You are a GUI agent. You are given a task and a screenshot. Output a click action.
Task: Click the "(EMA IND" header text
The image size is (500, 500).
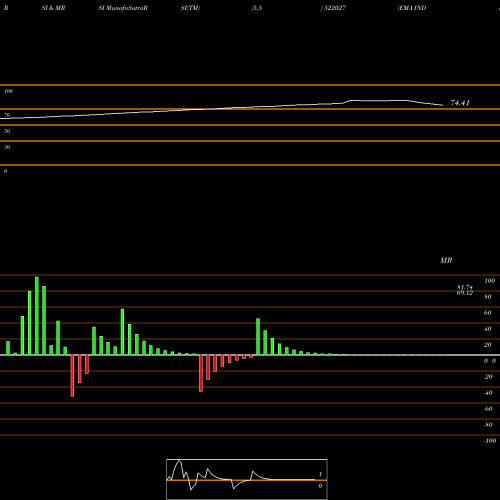[x=412, y=8]
